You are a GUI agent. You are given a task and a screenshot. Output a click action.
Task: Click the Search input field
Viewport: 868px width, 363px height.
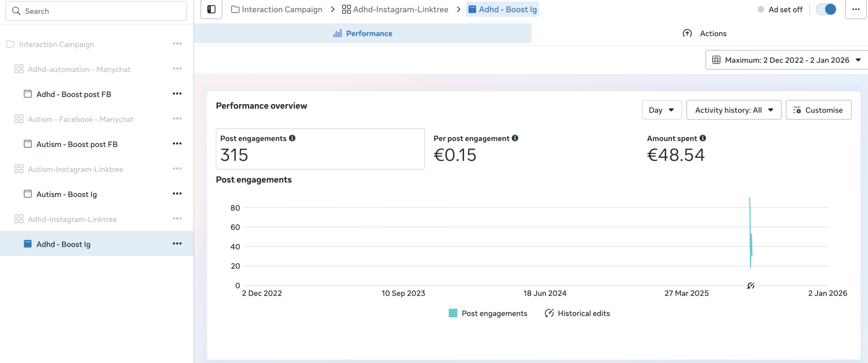[x=96, y=11]
